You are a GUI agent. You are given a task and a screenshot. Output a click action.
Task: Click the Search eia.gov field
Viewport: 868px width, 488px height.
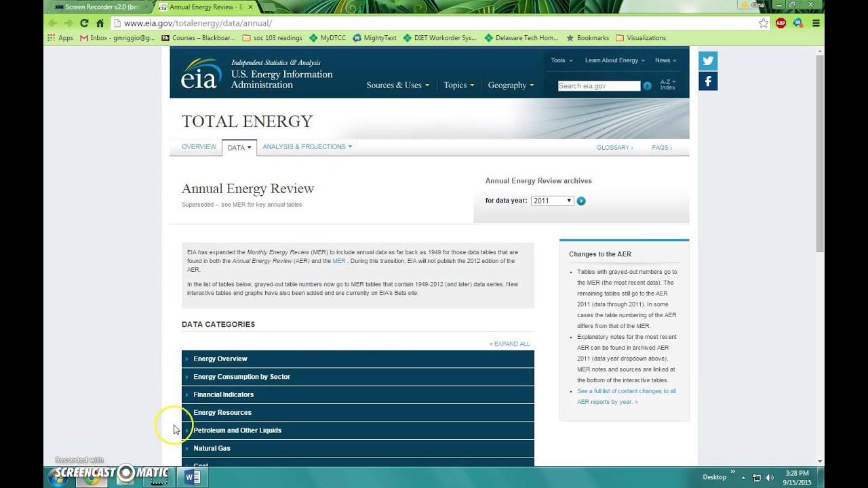(599, 86)
